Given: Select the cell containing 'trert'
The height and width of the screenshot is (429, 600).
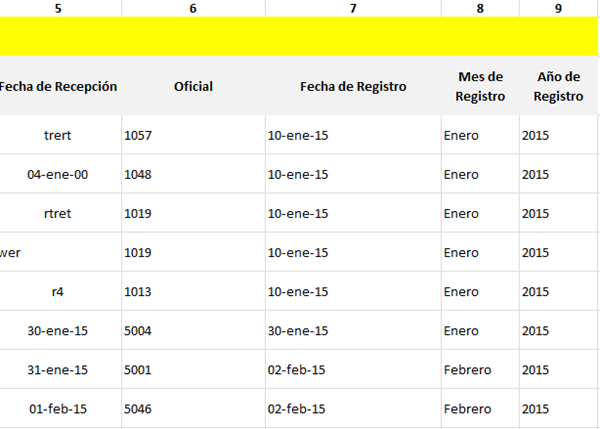Looking at the screenshot, I should (58, 135).
